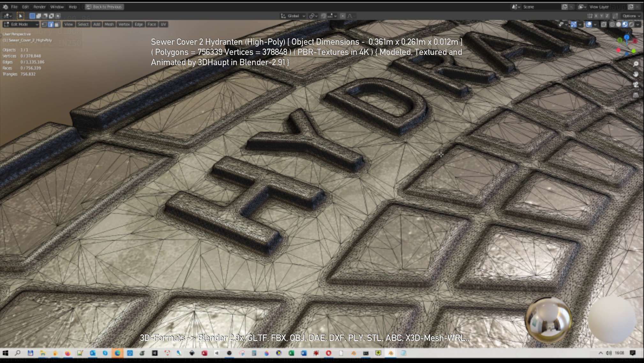Open the transform pivot point dropdown
The height and width of the screenshot is (363, 644).
click(x=313, y=16)
